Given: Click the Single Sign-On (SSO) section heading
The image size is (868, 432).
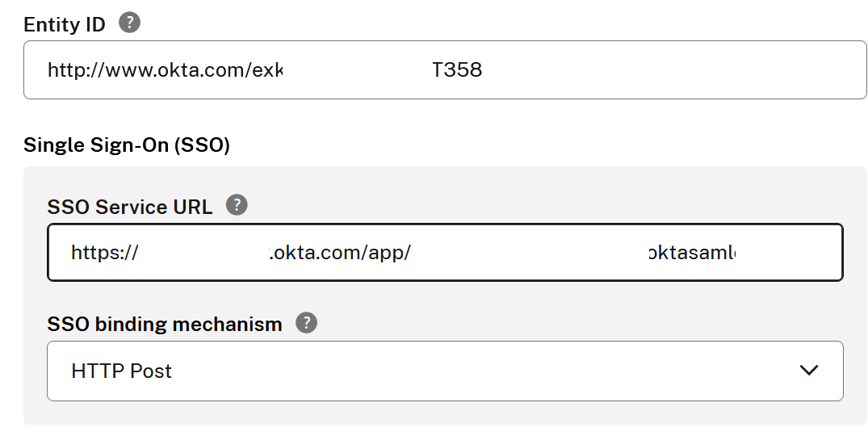Looking at the screenshot, I should point(127,145).
